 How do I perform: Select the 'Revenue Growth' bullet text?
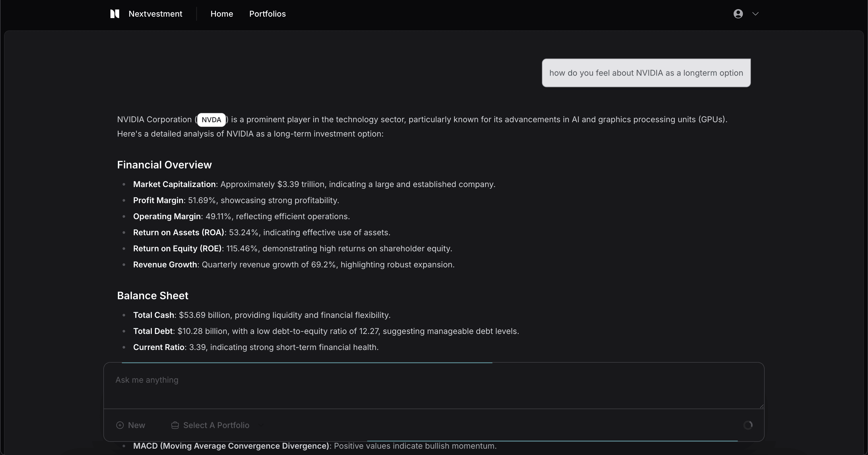coord(294,265)
